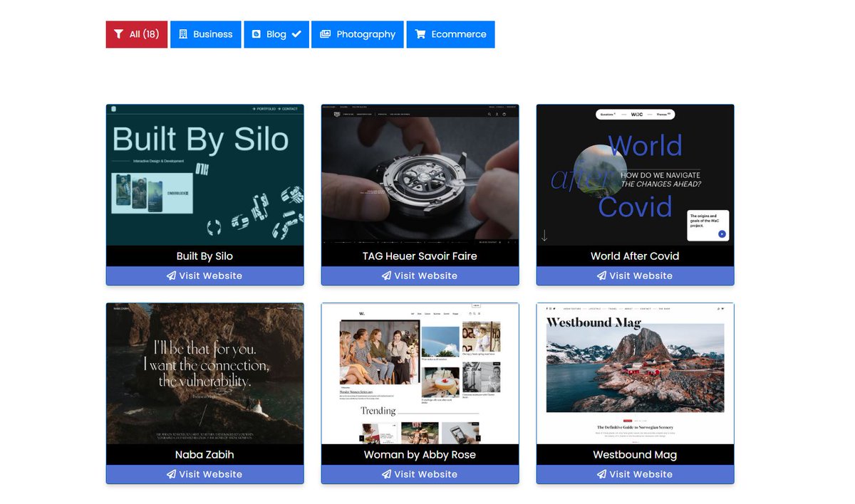Visit Website for Built By Silo
The image size is (855, 504).
205,275
